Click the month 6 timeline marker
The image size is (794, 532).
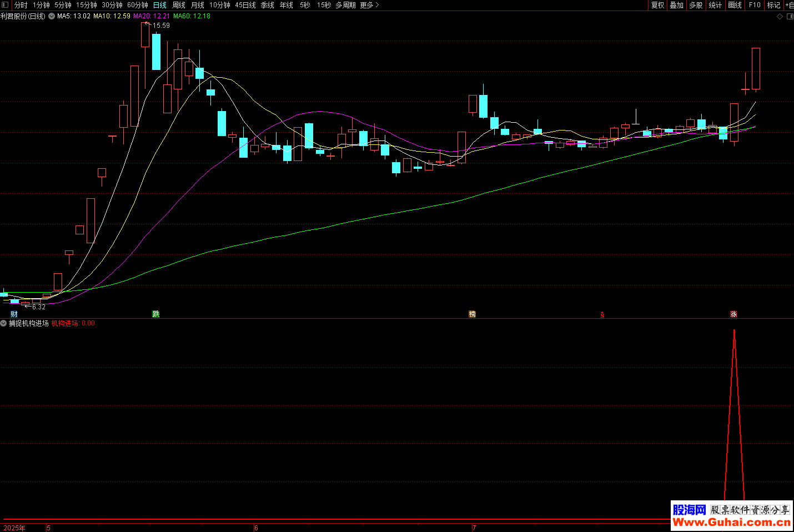pyautogui.click(x=256, y=528)
